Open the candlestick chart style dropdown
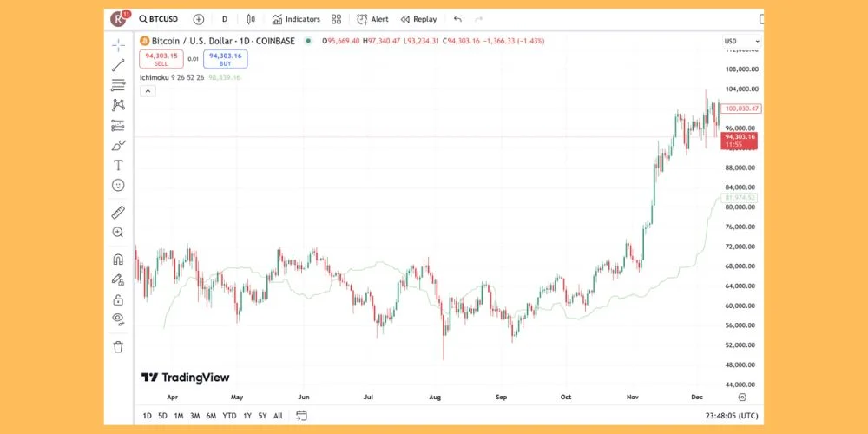The image size is (868, 434). 251,19
